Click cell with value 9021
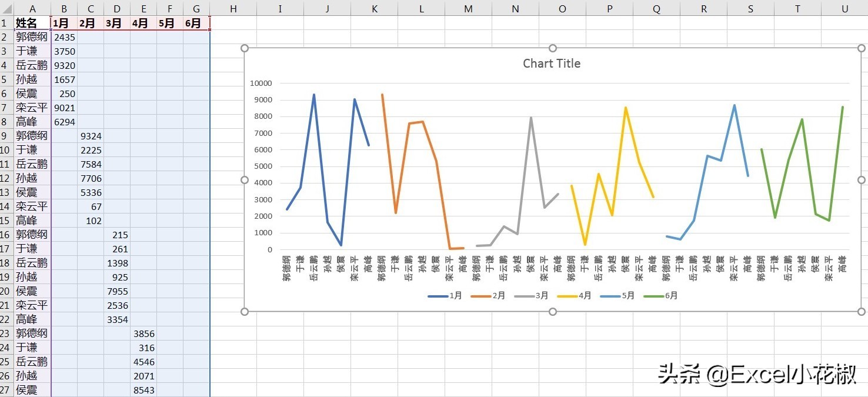Screen dimensions: 868x397 [64, 108]
